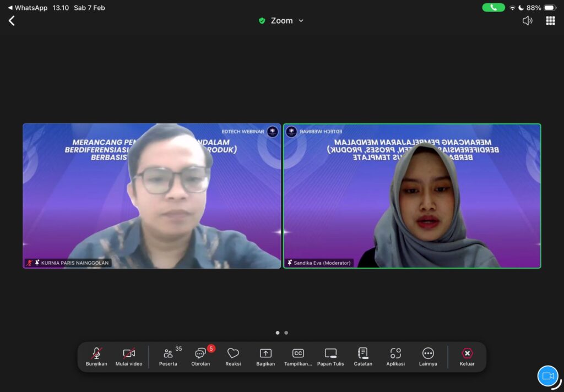Tap Bagikan to share screen
564x392 pixels.
[265, 356]
